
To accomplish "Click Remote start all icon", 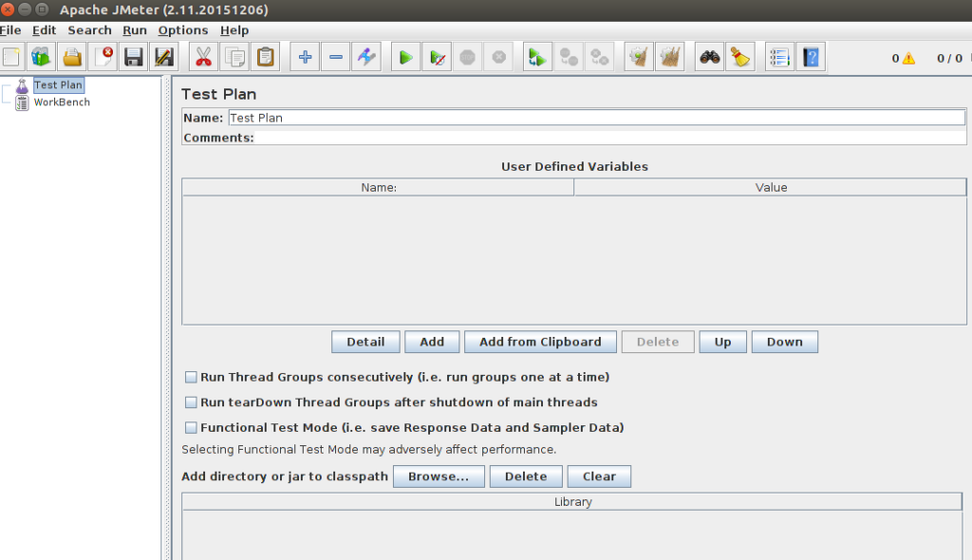I will (x=537, y=57).
